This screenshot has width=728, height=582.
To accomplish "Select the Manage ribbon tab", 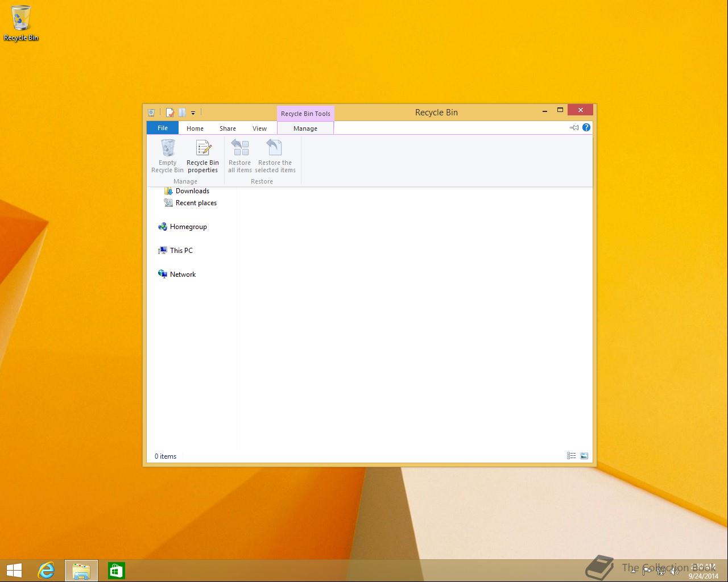I will (305, 128).
